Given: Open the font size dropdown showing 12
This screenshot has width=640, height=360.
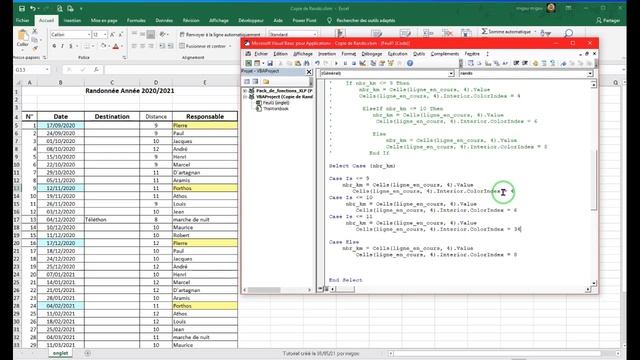Looking at the screenshot, I should 105,35.
